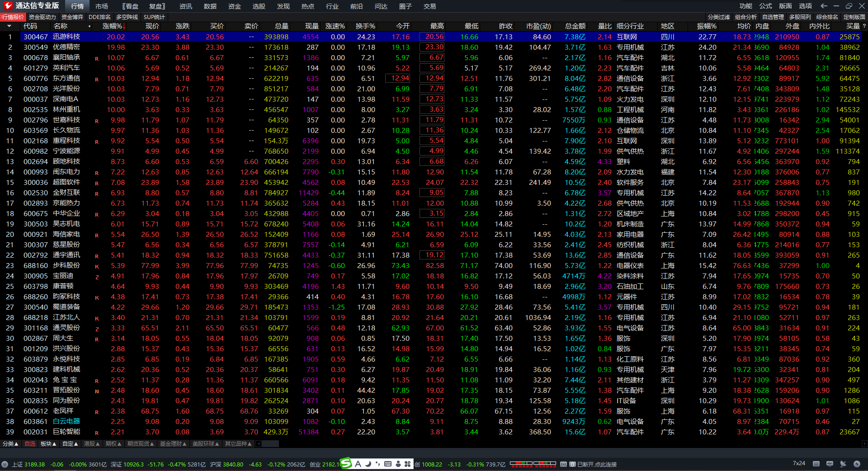This screenshot has width=868, height=471.
Task: Click the Sogou moon mode icon
Action: [368, 464]
